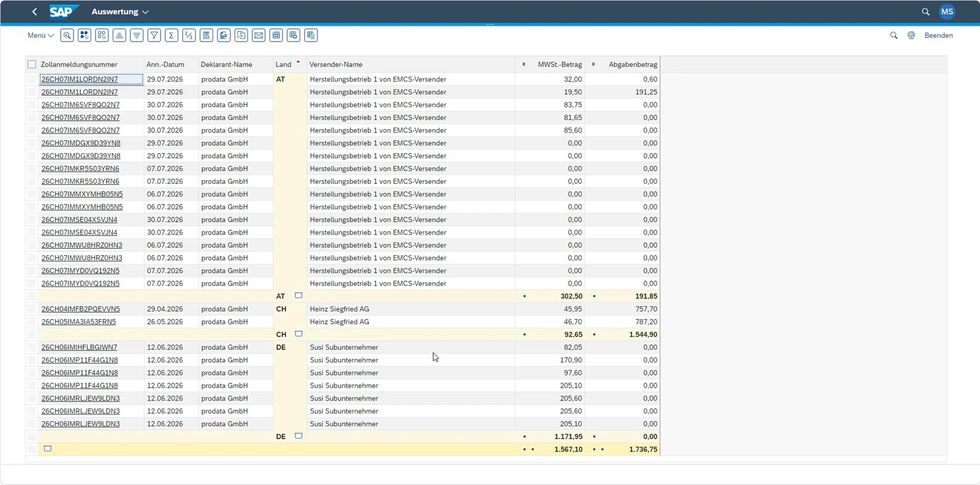Screen dimensions: 980x485
Task: Click the Change Layout grid icon
Action: click(x=276, y=36)
